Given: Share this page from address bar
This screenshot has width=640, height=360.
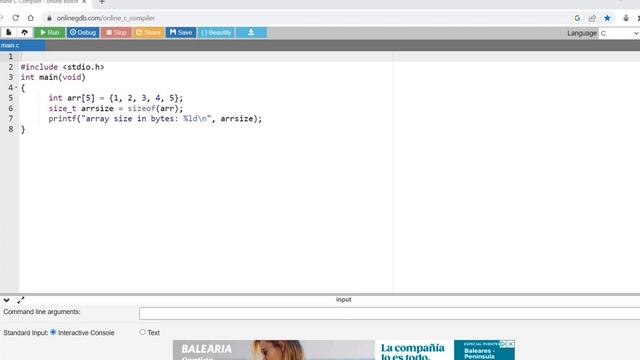Looking at the screenshot, I should pyautogui.click(x=592, y=18).
